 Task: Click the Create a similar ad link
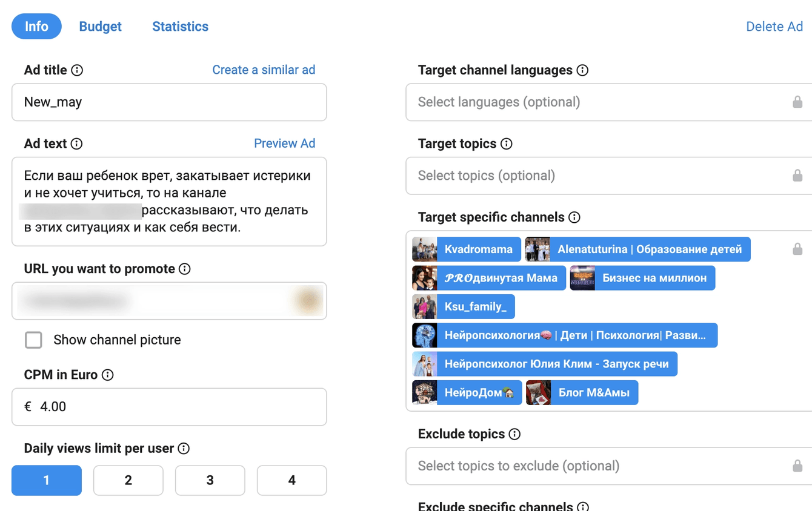(x=264, y=70)
